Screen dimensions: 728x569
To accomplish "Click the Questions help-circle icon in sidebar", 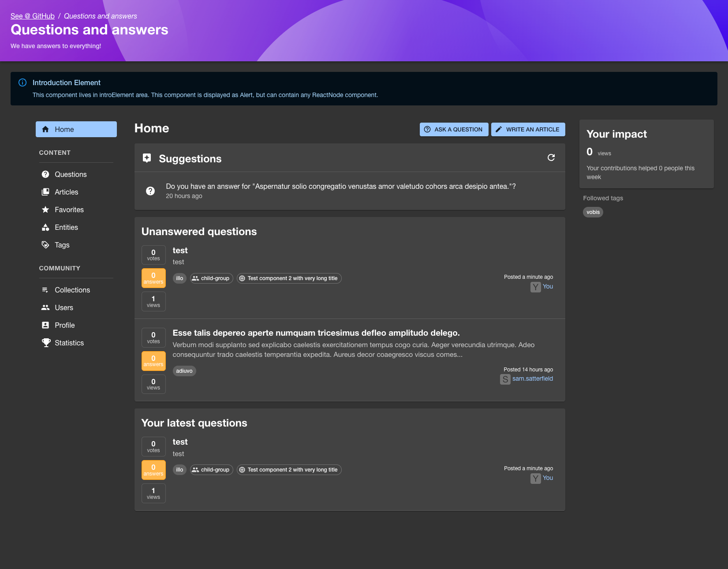I will pos(45,174).
